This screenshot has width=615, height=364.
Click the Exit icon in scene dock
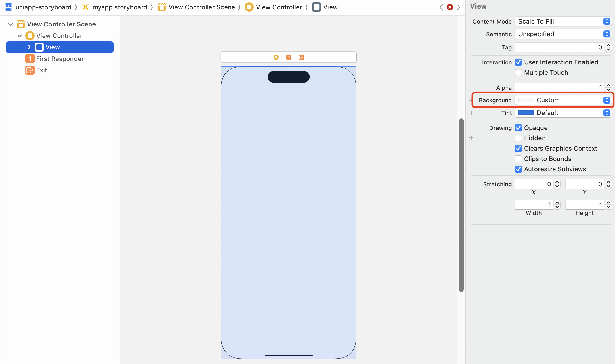301,57
